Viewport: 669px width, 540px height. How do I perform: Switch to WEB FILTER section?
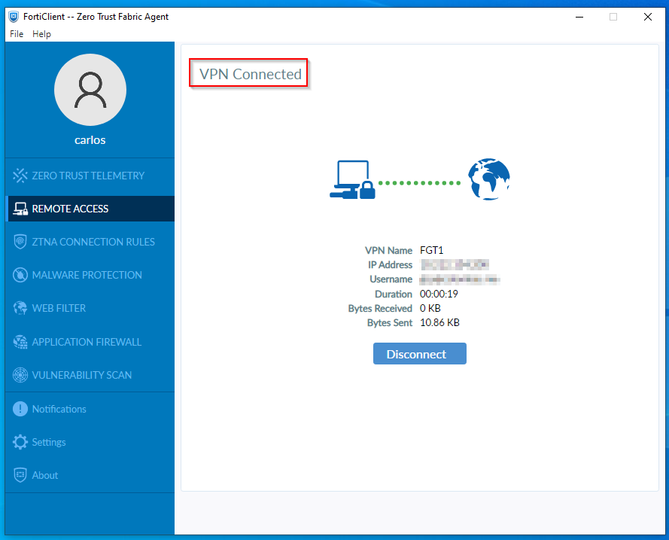[x=59, y=308]
